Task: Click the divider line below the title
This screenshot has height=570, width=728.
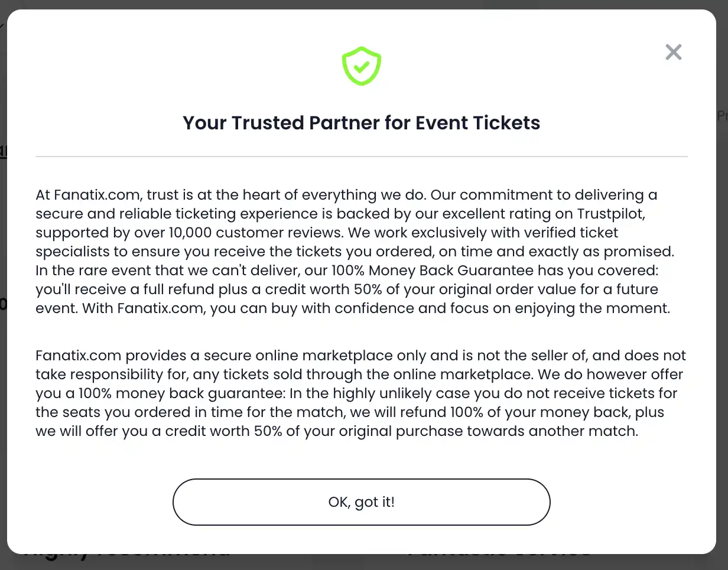Action: (x=362, y=156)
